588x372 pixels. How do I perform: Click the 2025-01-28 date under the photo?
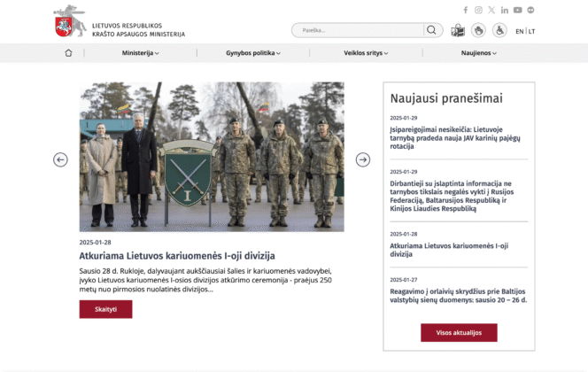pos(96,243)
